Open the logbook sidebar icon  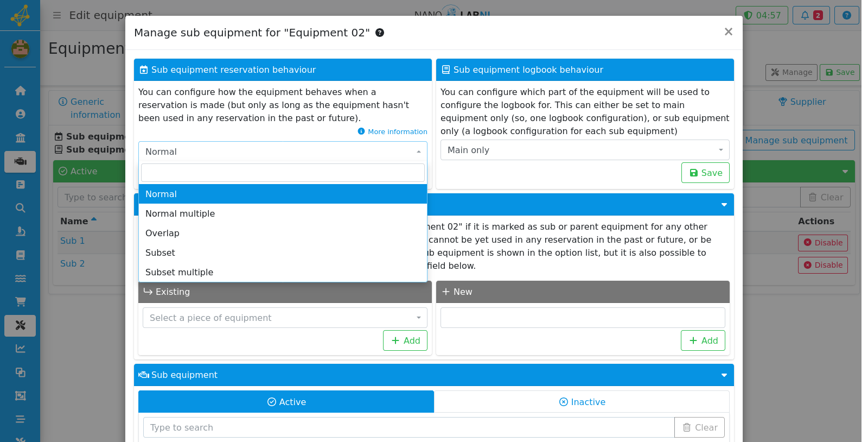[x=20, y=255]
